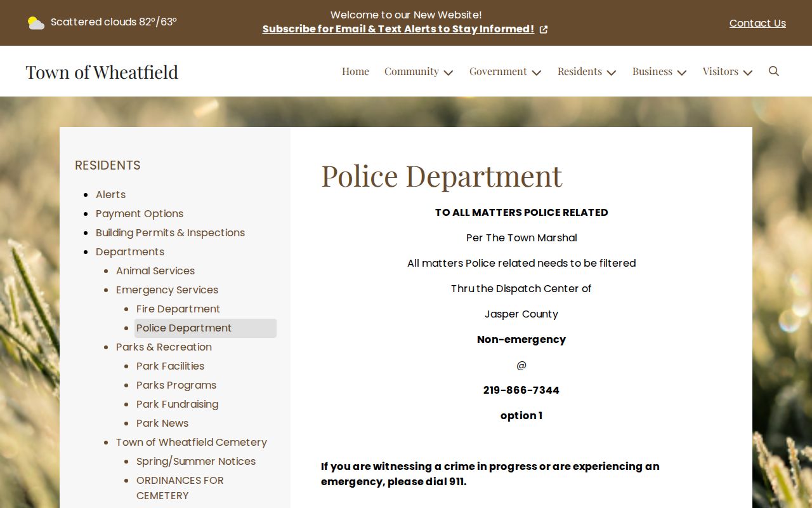Image resolution: width=812 pixels, height=508 pixels.
Task: Open Payment Options in the sidebar
Action: click(140, 213)
